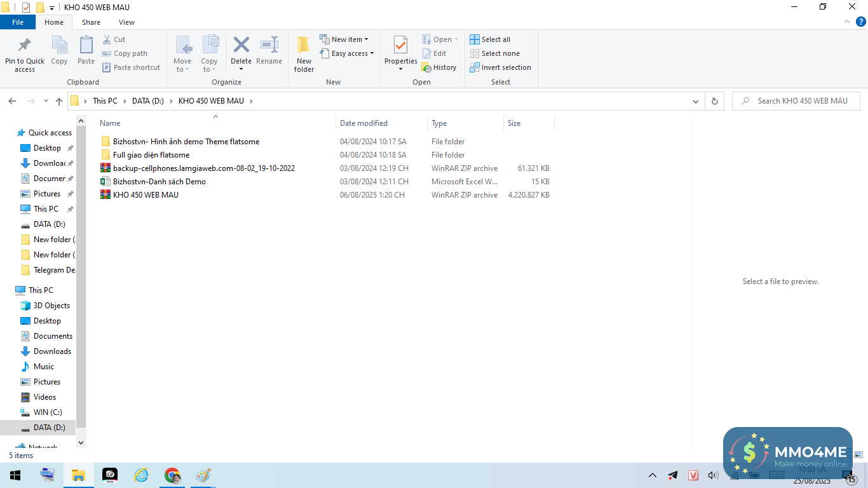Viewport: 868px width, 488px height.
Task: Open Videos in navigation pane
Action: pos(44,397)
